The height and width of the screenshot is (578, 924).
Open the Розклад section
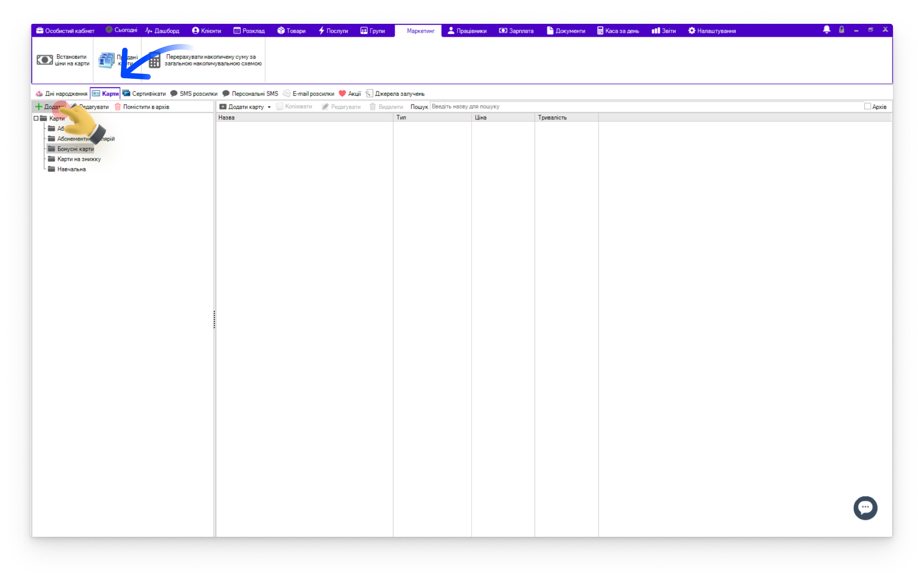tap(249, 31)
